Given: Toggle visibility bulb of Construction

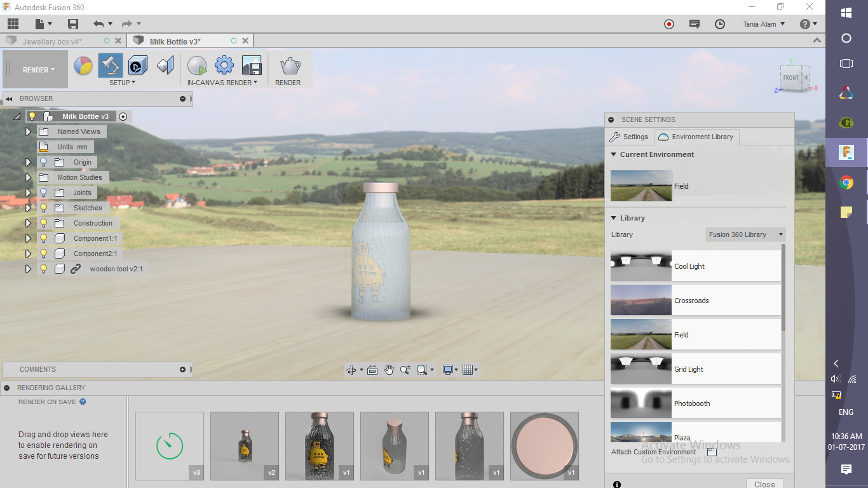Looking at the screenshot, I should [44, 223].
